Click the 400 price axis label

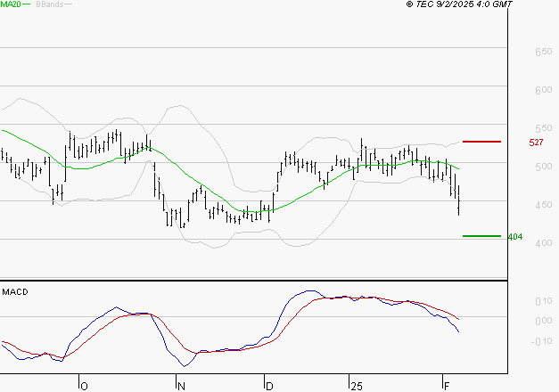tap(544, 243)
